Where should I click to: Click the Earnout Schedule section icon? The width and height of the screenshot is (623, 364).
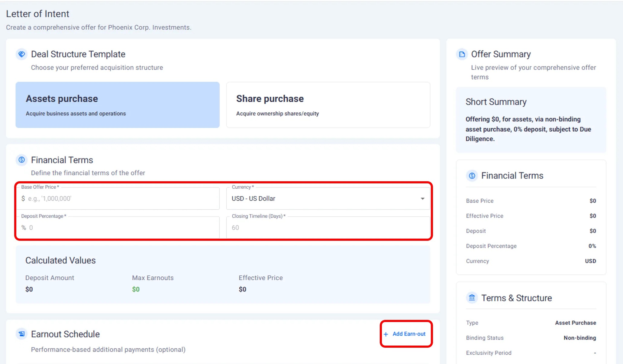coord(21,334)
